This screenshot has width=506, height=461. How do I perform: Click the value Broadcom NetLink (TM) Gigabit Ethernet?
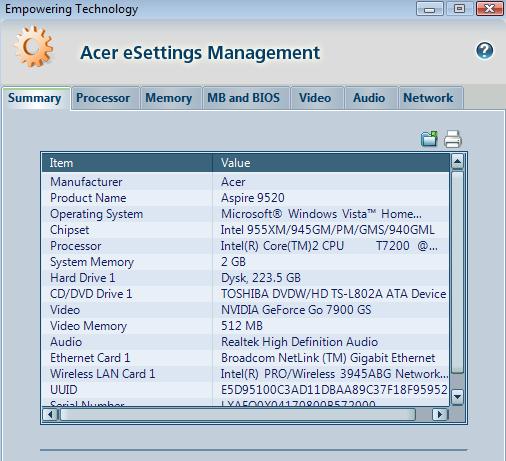pyautogui.click(x=328, y=358)
